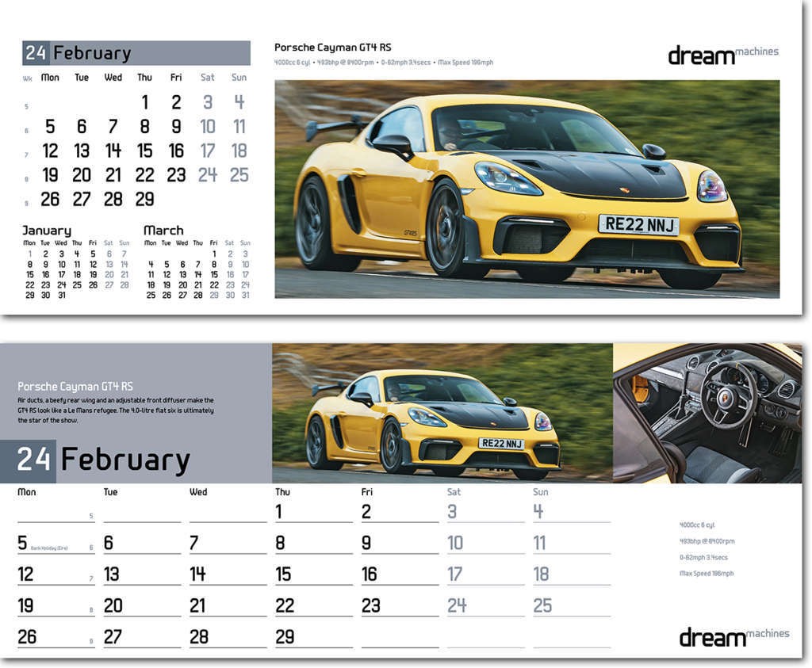Click '4000cc 6 cyl' in the lower planner specs list
The image size is (812, 668).
[x=696, y=525]
